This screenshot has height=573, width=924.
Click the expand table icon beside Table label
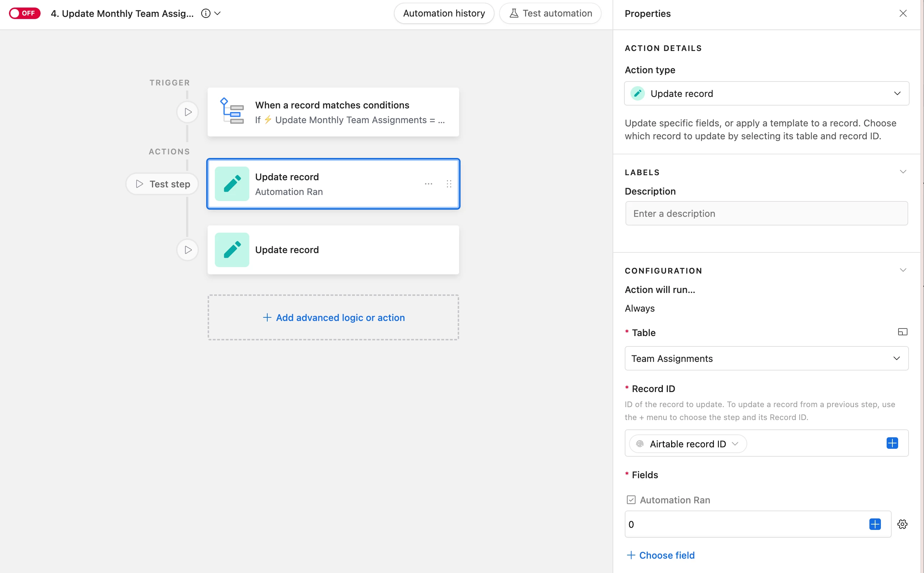pyautogui.click(x=902, y=332)
